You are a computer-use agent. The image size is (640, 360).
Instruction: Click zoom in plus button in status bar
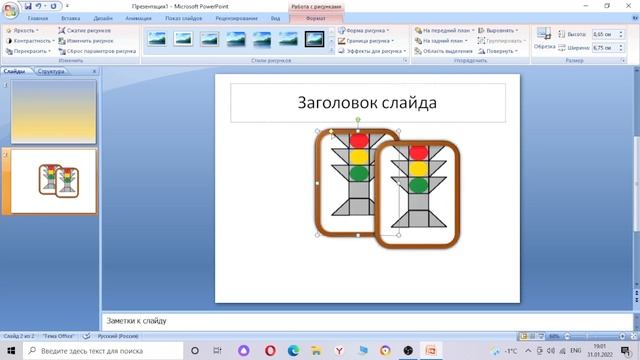[x=622, y=336]
